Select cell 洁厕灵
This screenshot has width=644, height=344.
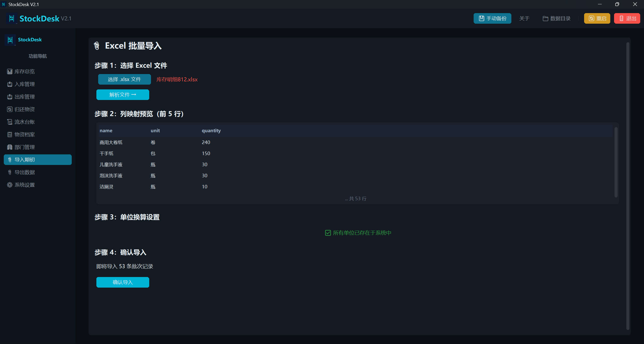coord(106,187)
